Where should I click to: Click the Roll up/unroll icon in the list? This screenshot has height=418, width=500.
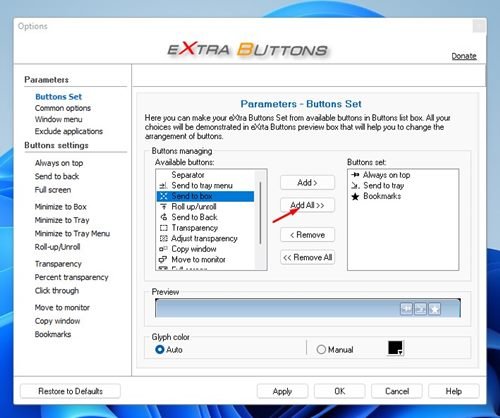point(163,207)
